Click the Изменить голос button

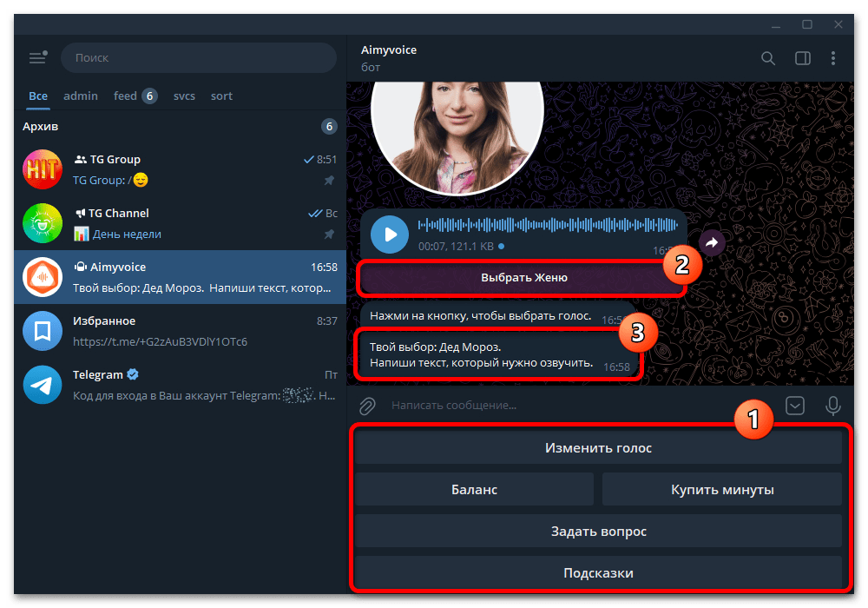click(x=598, y=447)
